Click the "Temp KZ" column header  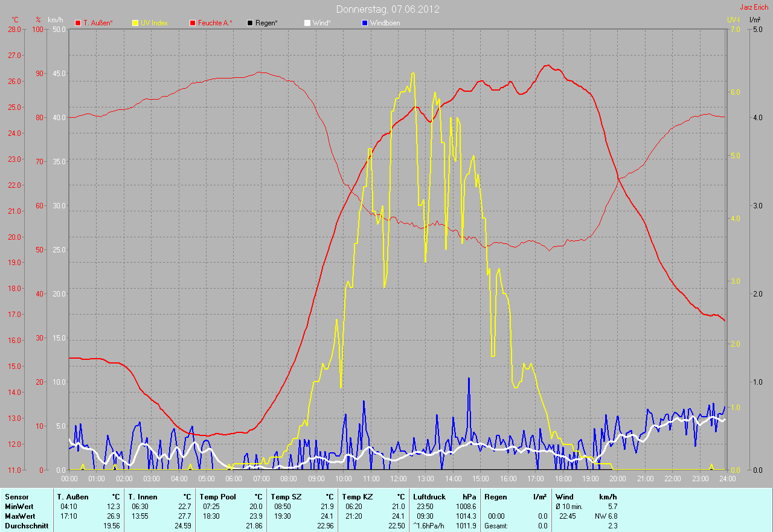[358, 496]
